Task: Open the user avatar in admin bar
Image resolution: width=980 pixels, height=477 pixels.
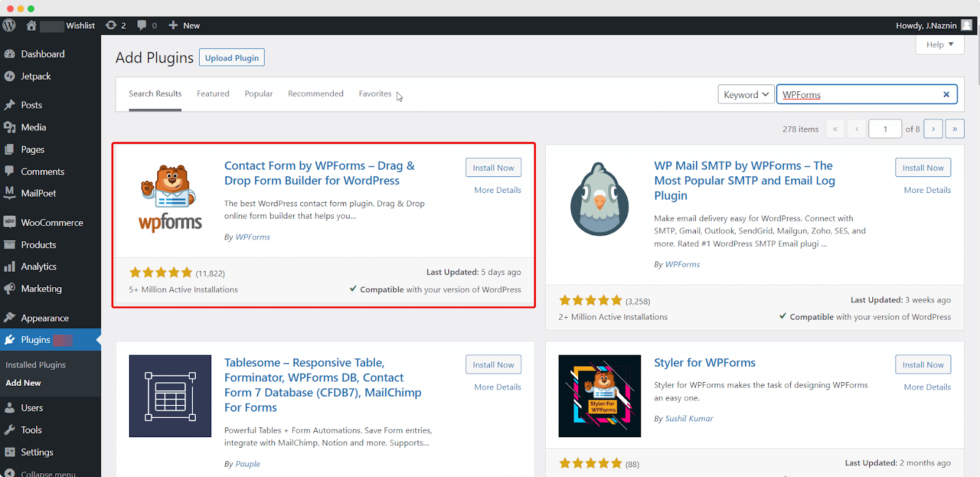Action: point(967,25)
